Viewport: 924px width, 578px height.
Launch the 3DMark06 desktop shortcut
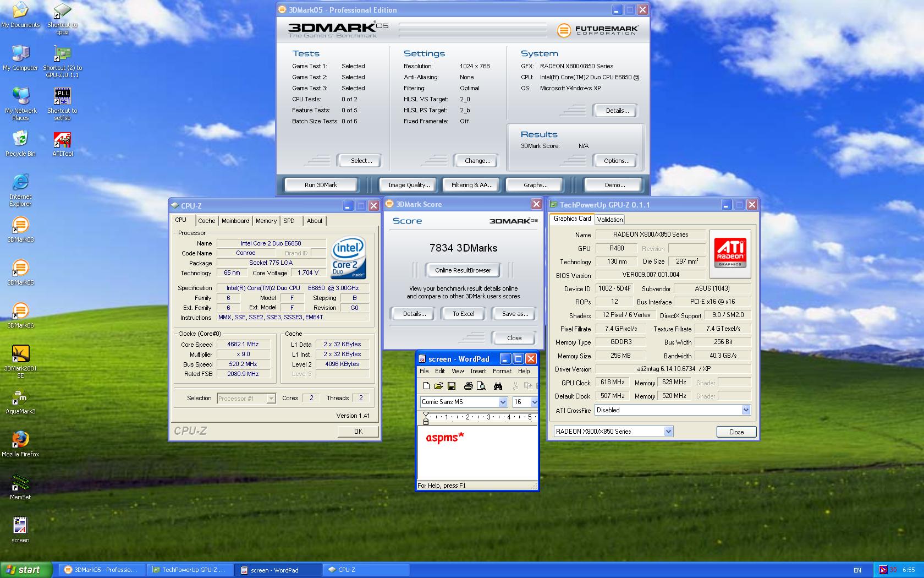[x=20, y=315]
